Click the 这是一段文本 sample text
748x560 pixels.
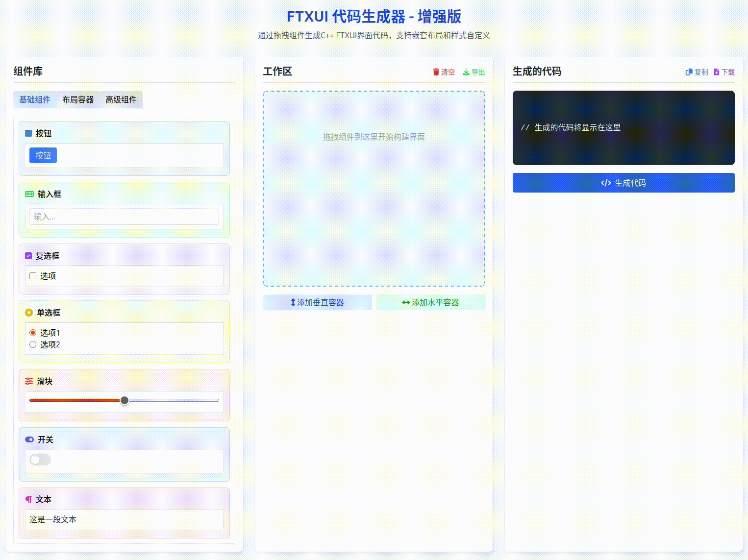[x=53, y=519]
